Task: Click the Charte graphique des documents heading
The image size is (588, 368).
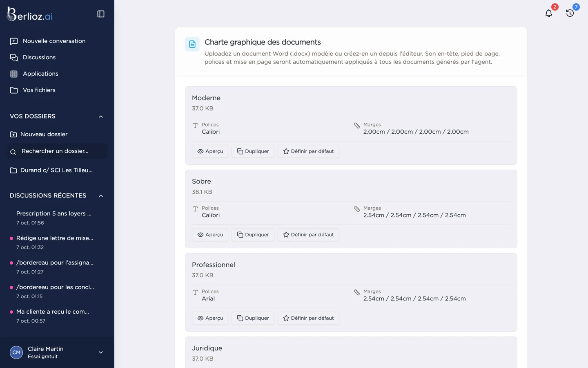Action: click(263, 42)
